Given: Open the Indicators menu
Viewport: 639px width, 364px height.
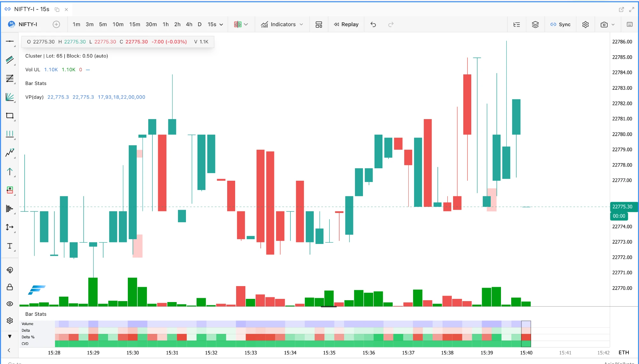Looking at the screenshot, I should pos(282,24).
